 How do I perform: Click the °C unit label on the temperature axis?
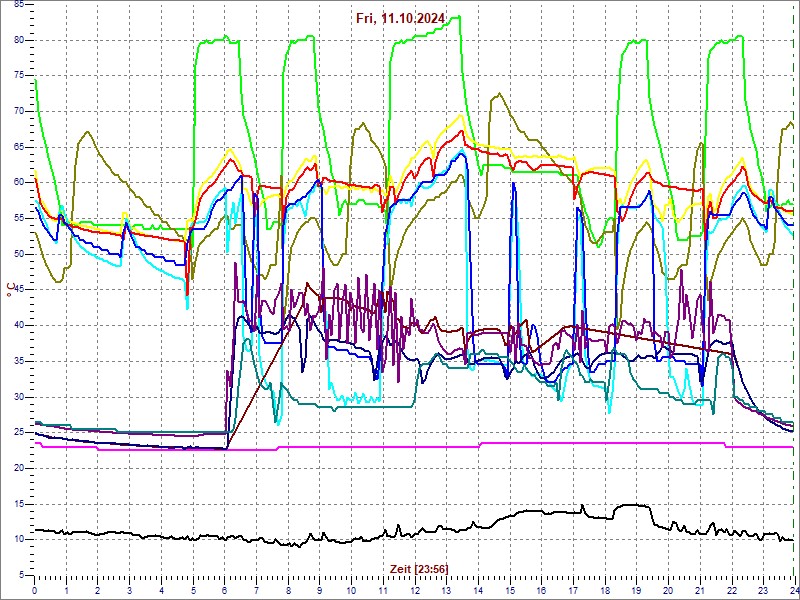point(9,290)
